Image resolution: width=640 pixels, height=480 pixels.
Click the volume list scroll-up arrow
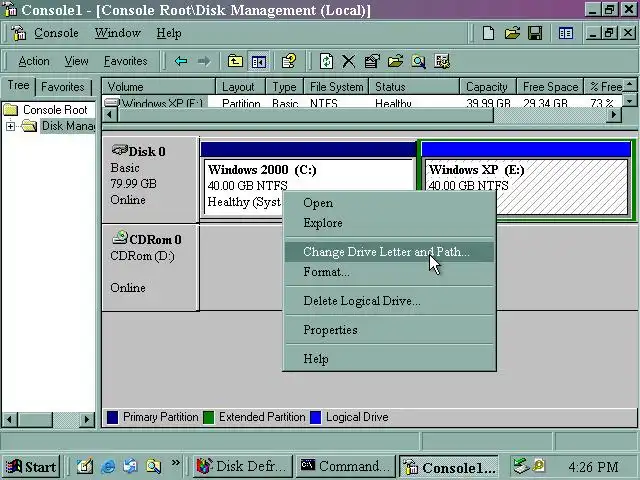(630, 84)
